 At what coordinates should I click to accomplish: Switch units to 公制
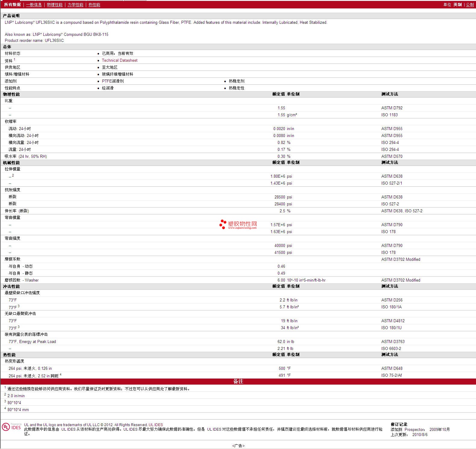(470, 5)
